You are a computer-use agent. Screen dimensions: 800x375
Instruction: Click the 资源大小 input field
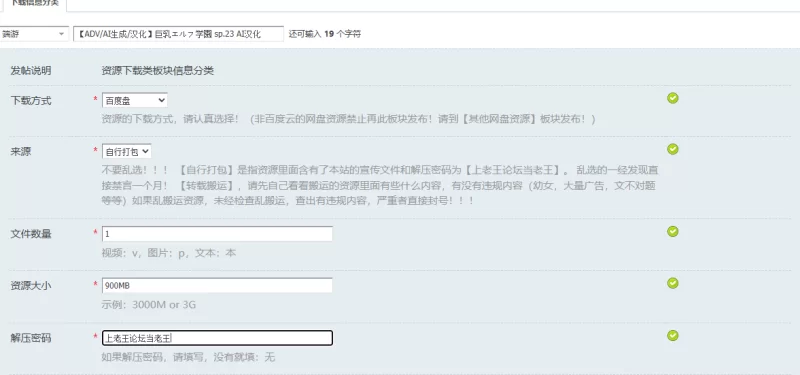217,286
